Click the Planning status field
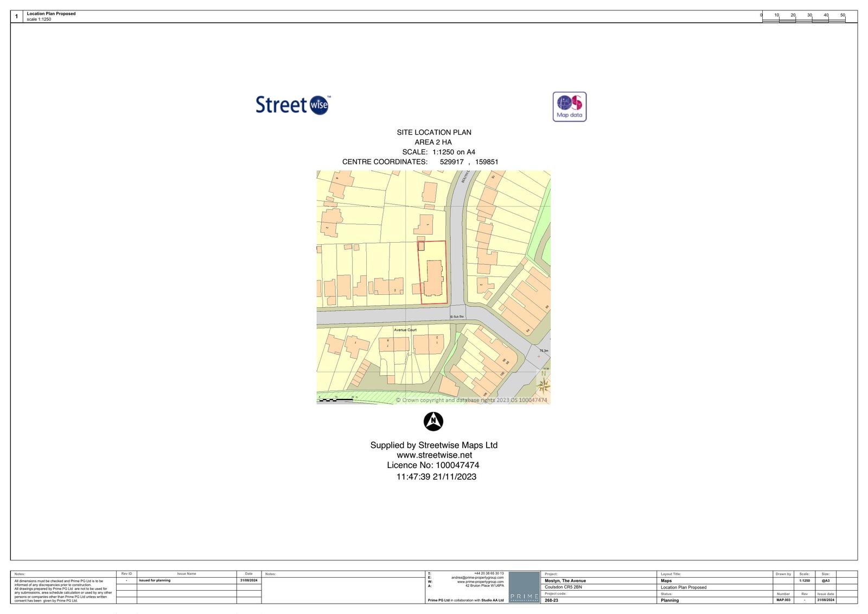The height and width of the screenshot is (614, 868). 669,600
